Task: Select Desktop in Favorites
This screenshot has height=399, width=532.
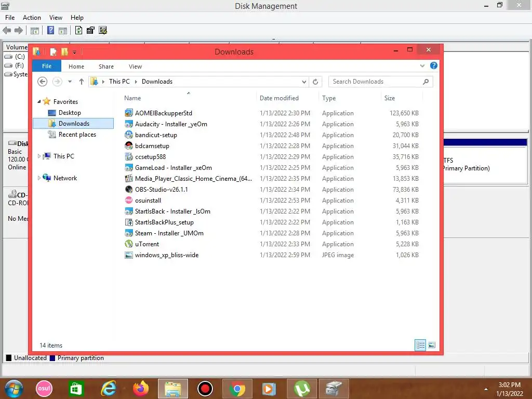Action: pyautogui.click(x=70, y=113)
